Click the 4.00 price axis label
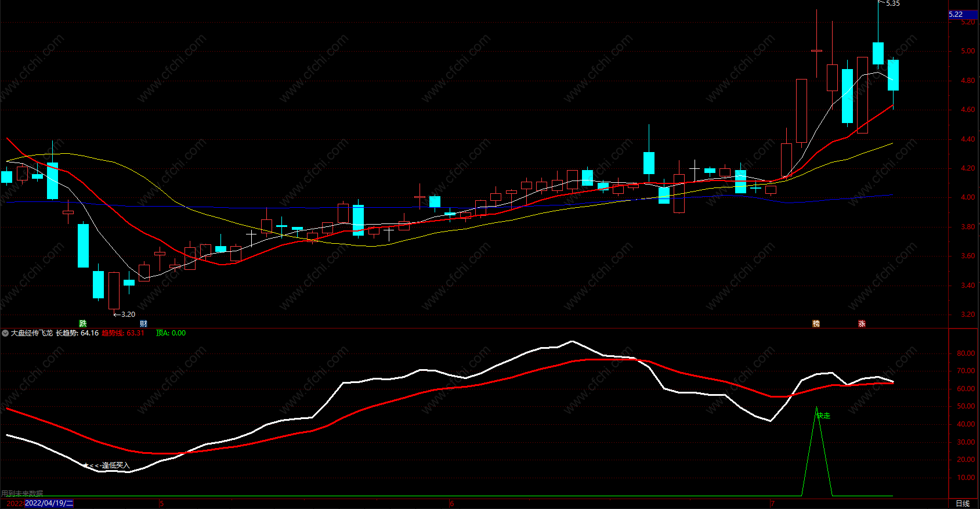 pos(968,197)
